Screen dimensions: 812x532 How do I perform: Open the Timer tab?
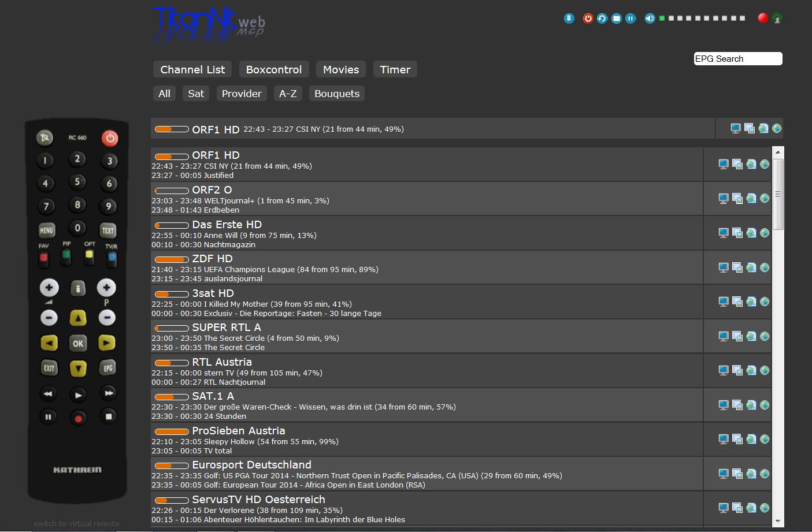pyautogui.click(x=395, y=69)
